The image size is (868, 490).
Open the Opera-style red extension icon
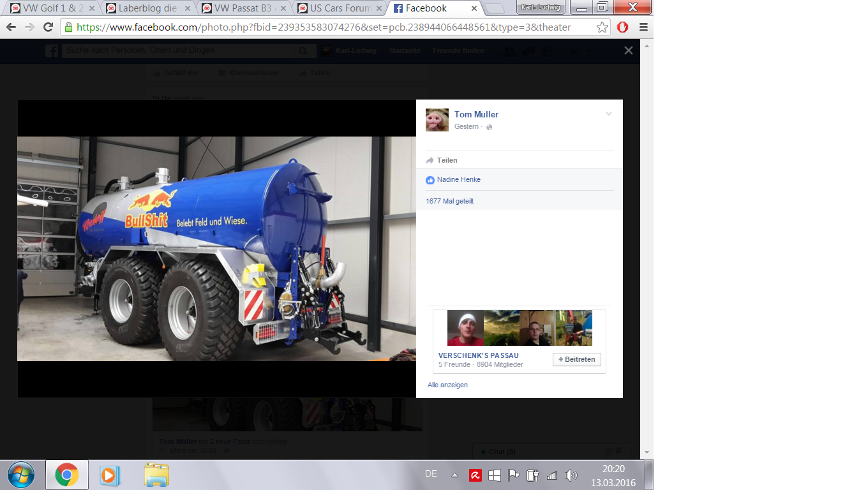[x=623, y=27]
